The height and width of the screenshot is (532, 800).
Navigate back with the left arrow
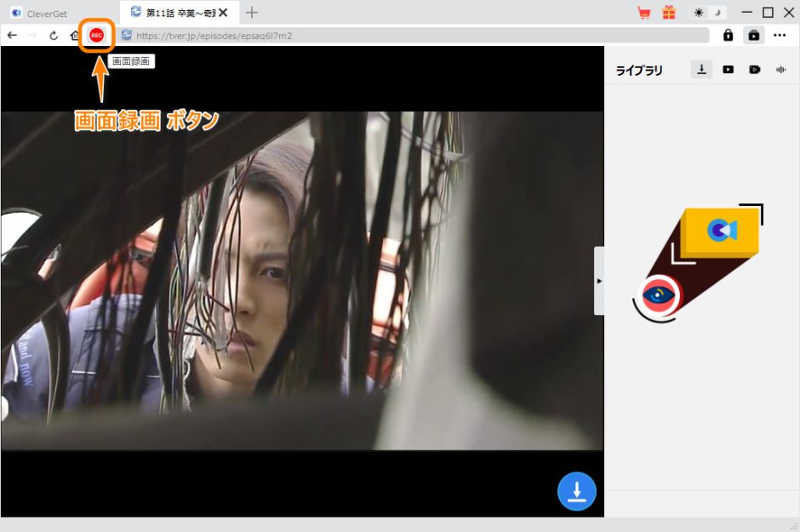pyautogui.click(x=11, y=36)
